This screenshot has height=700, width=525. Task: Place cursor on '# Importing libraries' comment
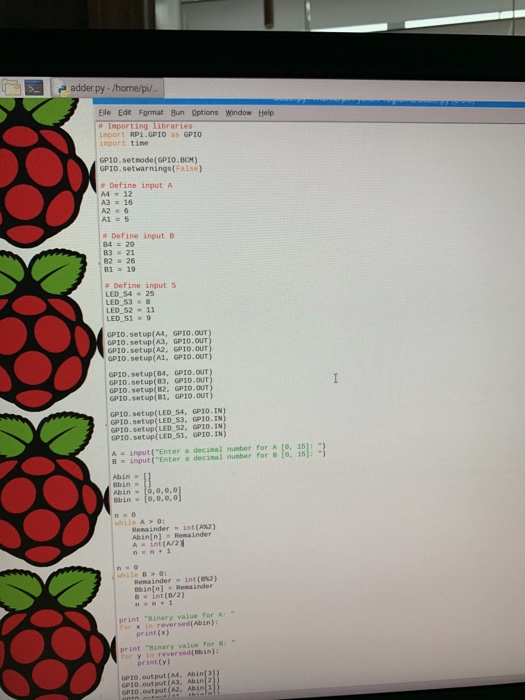coord(146,126)
